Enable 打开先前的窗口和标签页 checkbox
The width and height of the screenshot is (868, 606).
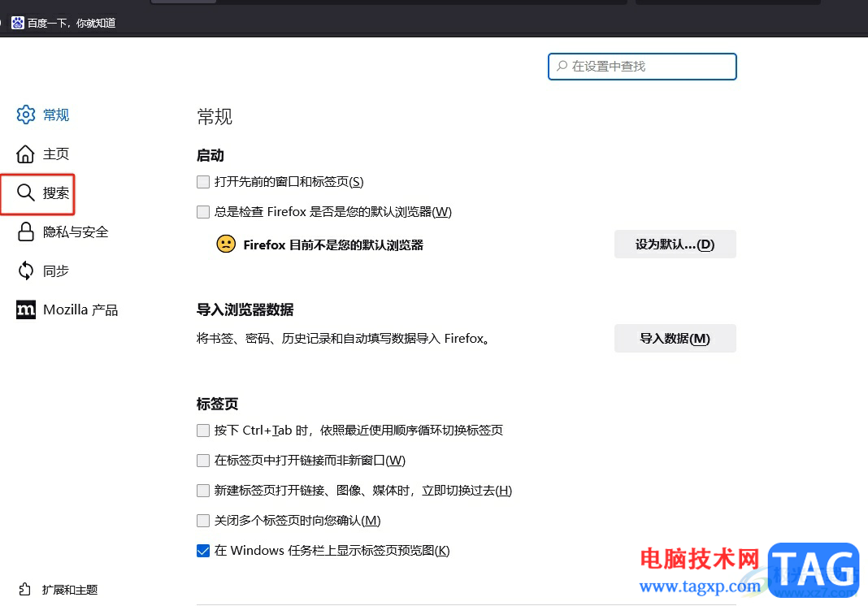202,181
